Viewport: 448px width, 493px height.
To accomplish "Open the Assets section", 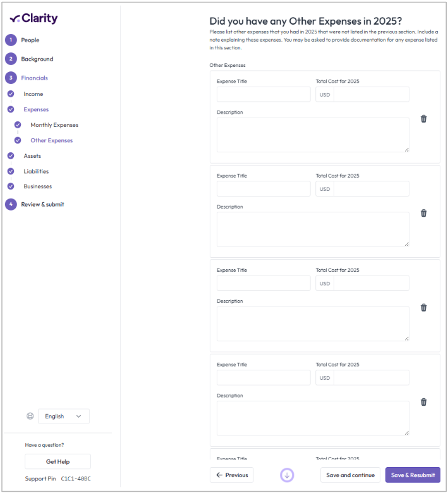I will coord(32,155).
